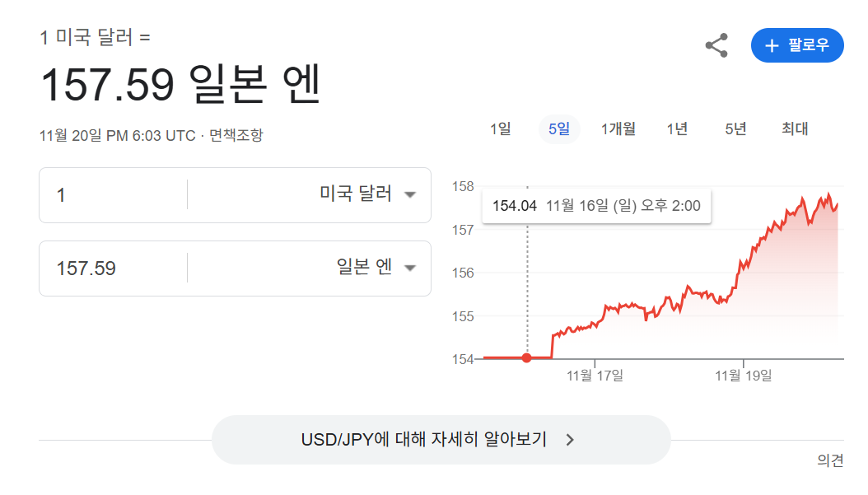Click the US dollar amount input field

tap(115, 195)
